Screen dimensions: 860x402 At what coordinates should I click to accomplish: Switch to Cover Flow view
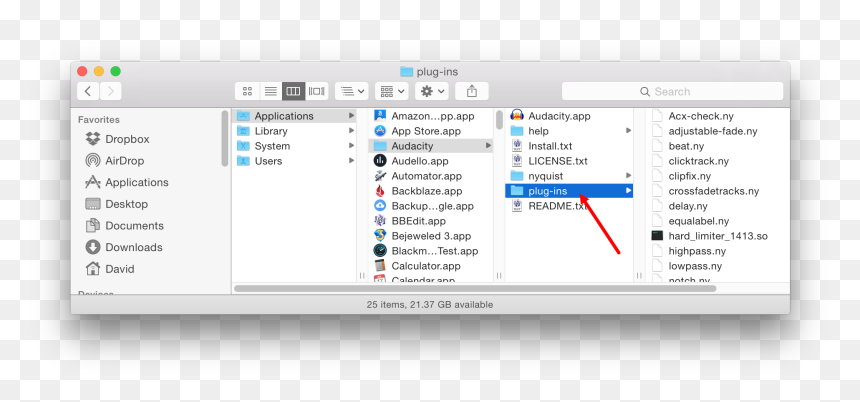coord(316,91)
